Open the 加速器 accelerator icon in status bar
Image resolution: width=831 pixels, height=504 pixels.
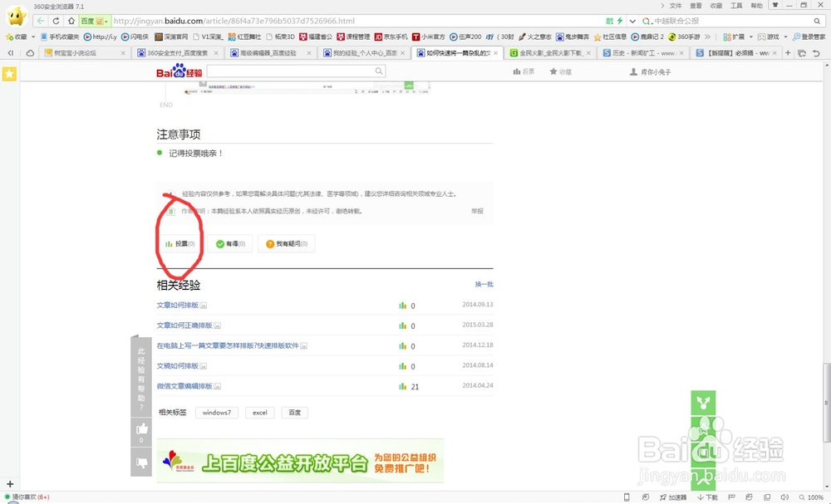point(675,497)
